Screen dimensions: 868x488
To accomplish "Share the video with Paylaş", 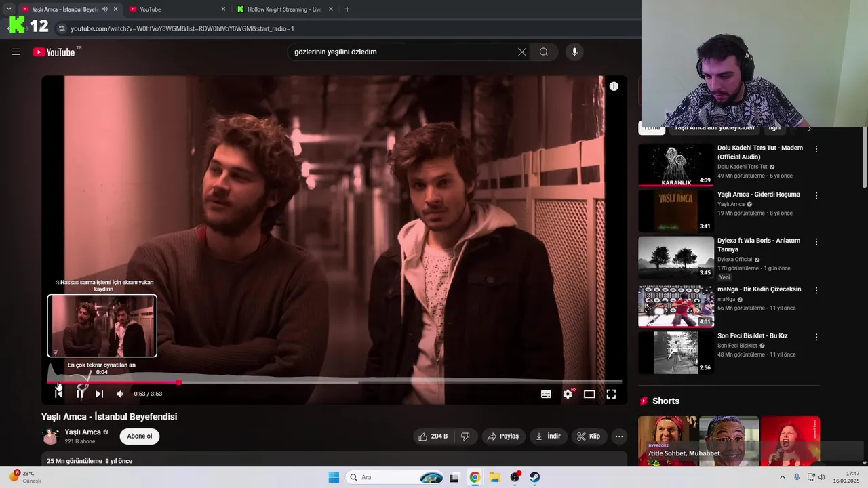I will tap(504, 436).
